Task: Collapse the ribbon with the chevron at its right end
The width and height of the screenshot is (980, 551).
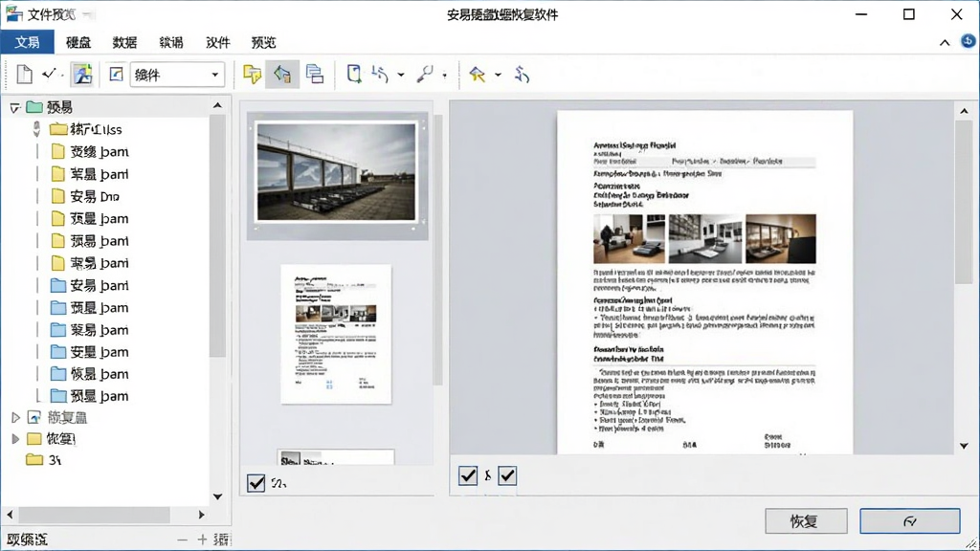Action: 945,42
